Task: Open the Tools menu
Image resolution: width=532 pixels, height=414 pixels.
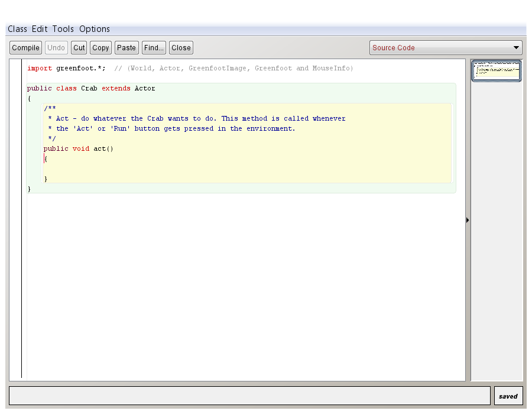Action: 63,29
